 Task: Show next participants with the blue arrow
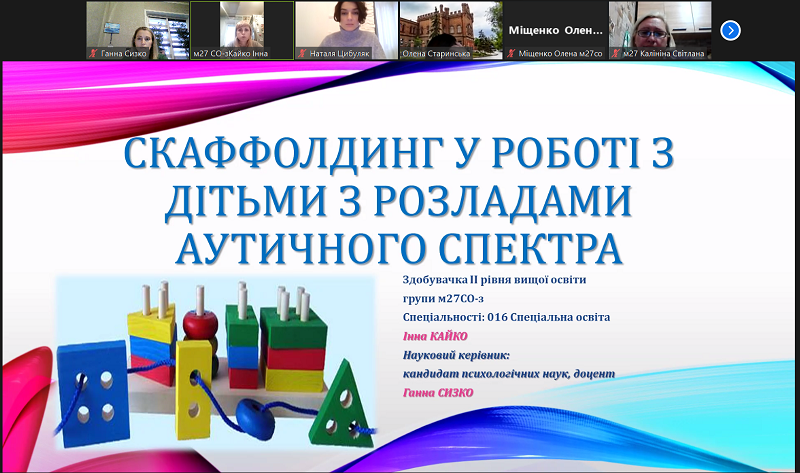[730, 30]
